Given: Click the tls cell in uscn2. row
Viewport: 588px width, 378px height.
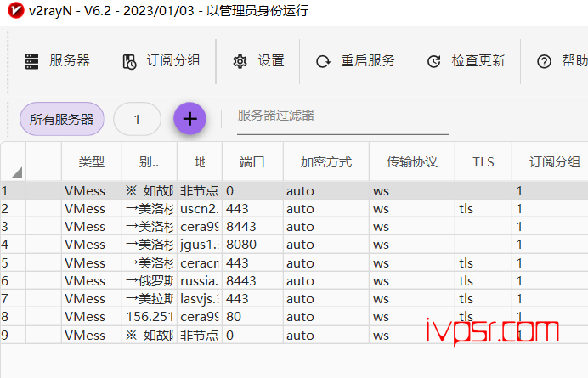Looking at the screenshot, I should pos(483,209).
